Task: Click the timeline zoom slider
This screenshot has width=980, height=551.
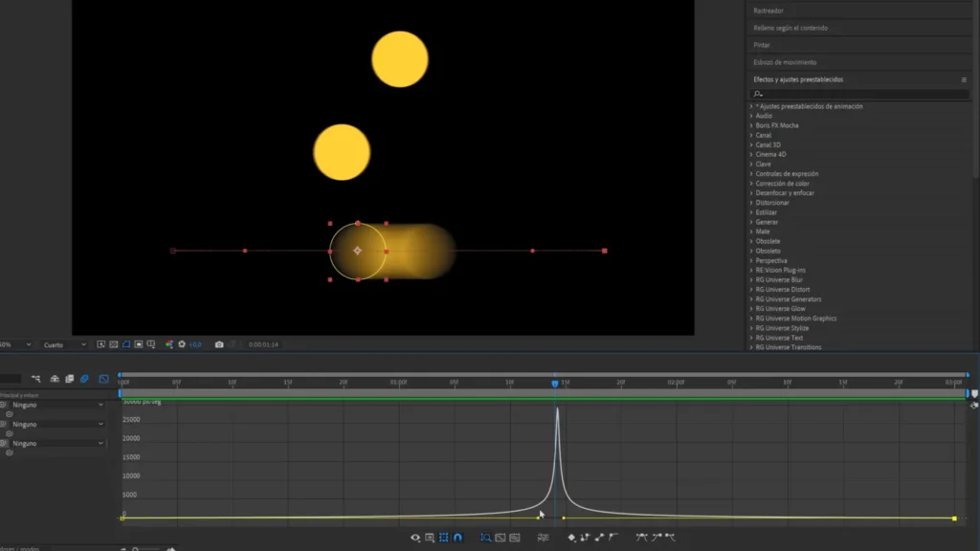Action: tap(142, 549)
